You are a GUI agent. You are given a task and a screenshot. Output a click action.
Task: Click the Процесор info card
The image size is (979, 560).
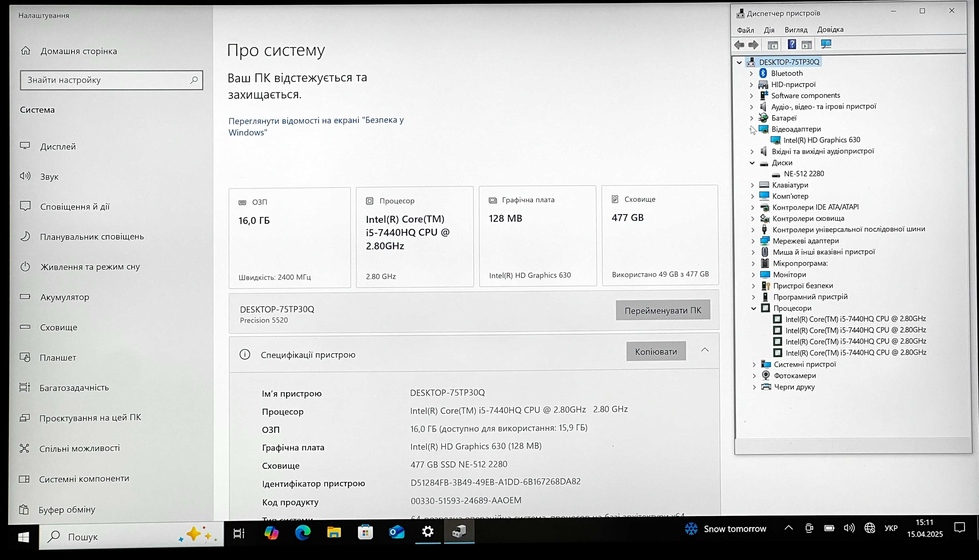415,237
